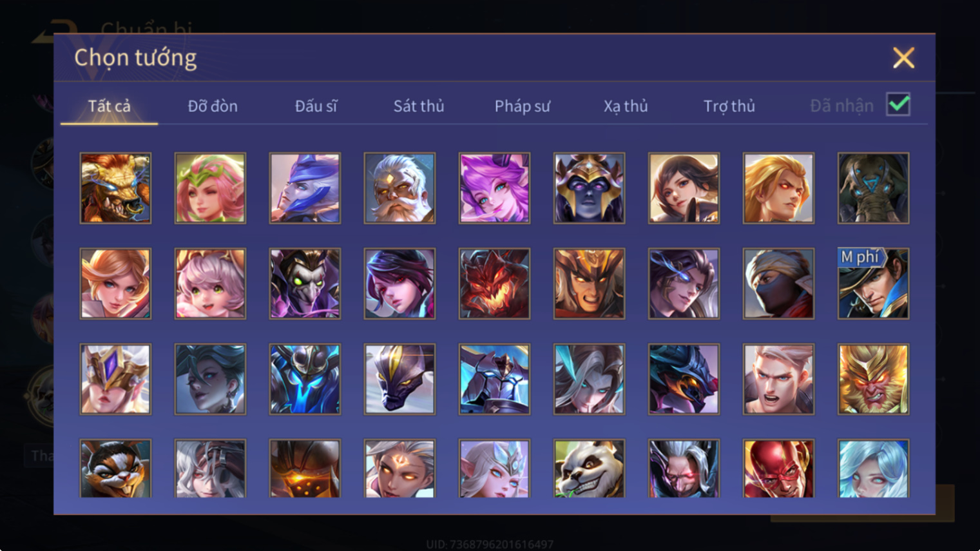
Task: Pick the elephant hero portrait
Action: pos(873,188)
